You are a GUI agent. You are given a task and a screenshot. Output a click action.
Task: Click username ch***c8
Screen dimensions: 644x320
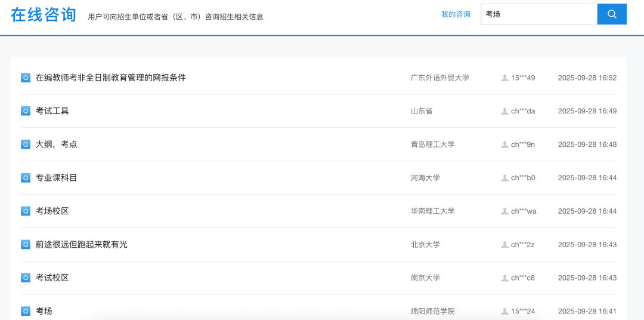tap(523, 278)
